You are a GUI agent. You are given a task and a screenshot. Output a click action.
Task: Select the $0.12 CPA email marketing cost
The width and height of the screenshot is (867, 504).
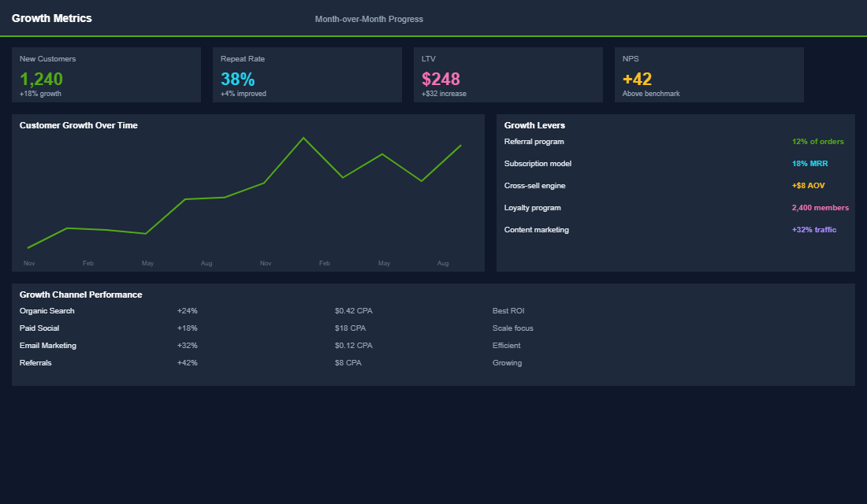coord(352,345)
